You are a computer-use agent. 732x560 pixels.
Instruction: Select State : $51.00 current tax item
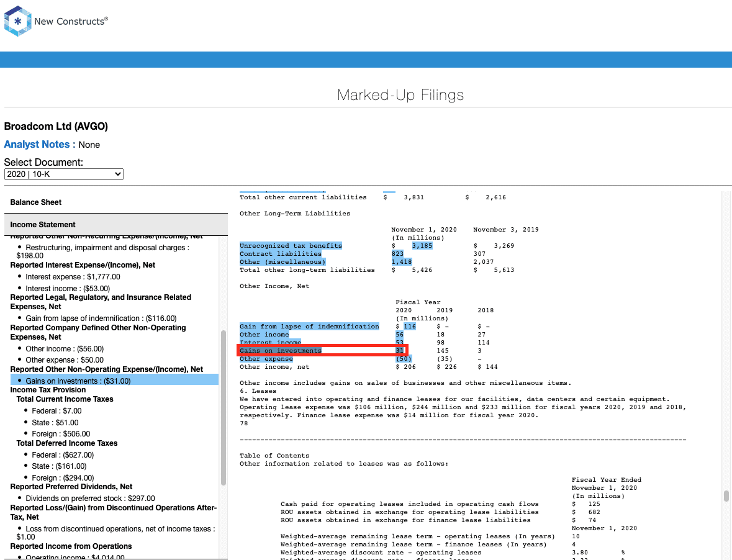coord(55,422)
